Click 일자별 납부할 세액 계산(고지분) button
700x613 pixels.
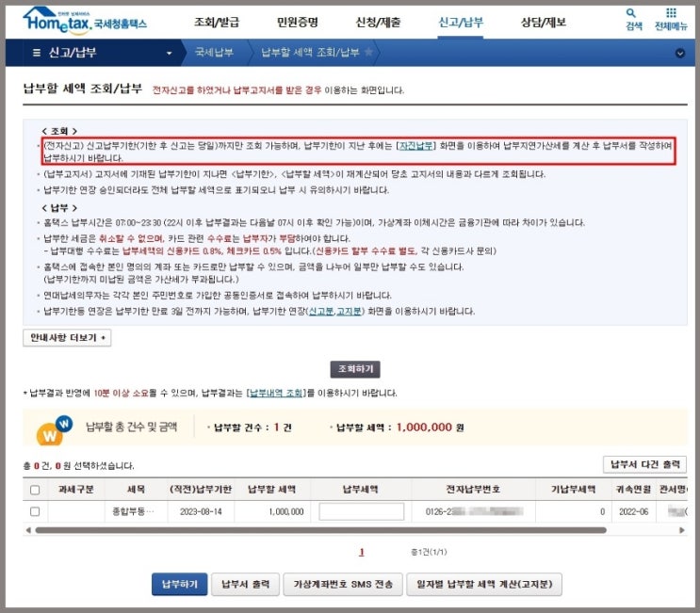point(484,584)
